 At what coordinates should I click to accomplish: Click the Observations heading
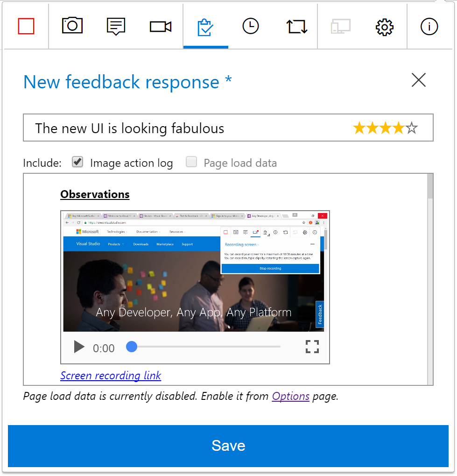pyautogui.click(x=95, y=194)
